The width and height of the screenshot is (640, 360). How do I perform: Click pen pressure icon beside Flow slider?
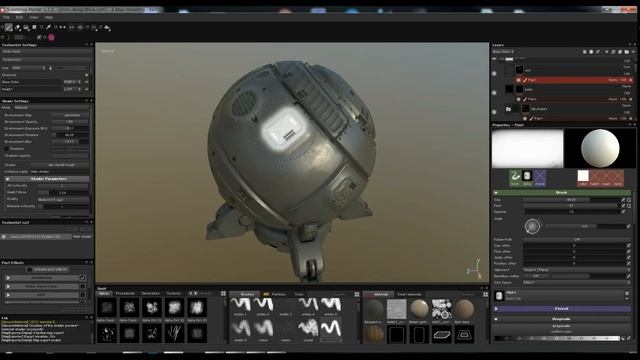pos(623,206)
